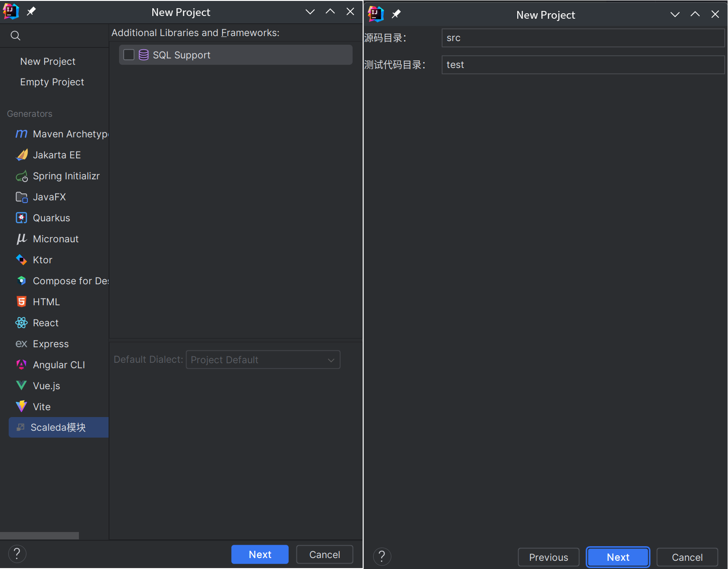This screenshot has width=728, height=569.
Task: Enable the SQL Support checkbox
Action: coord(129,55)
